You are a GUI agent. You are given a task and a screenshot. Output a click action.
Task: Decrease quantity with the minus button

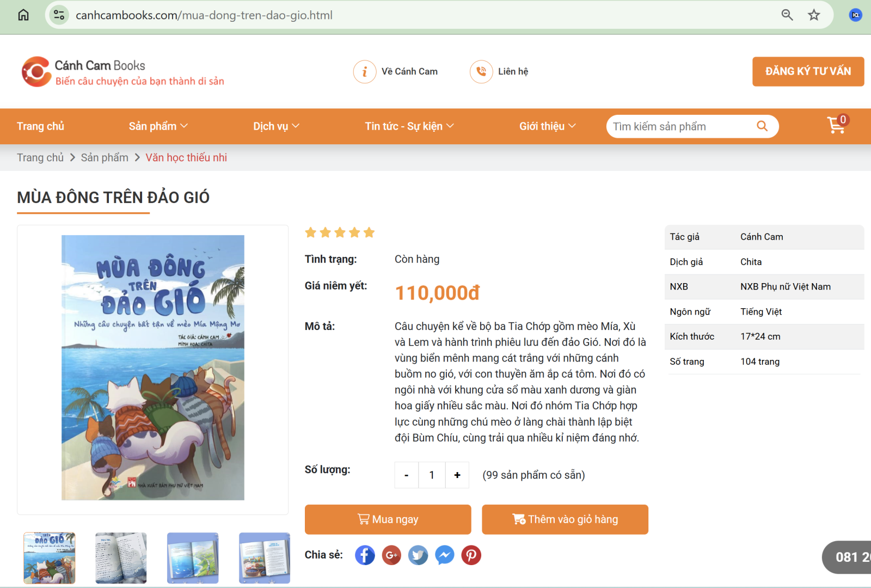tap(406, 475)
